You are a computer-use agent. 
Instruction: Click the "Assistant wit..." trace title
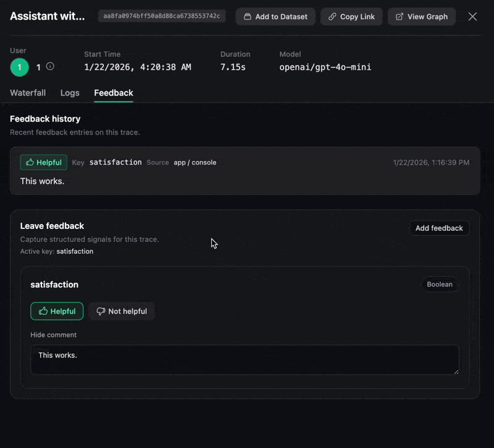click(x=48, y=17)
